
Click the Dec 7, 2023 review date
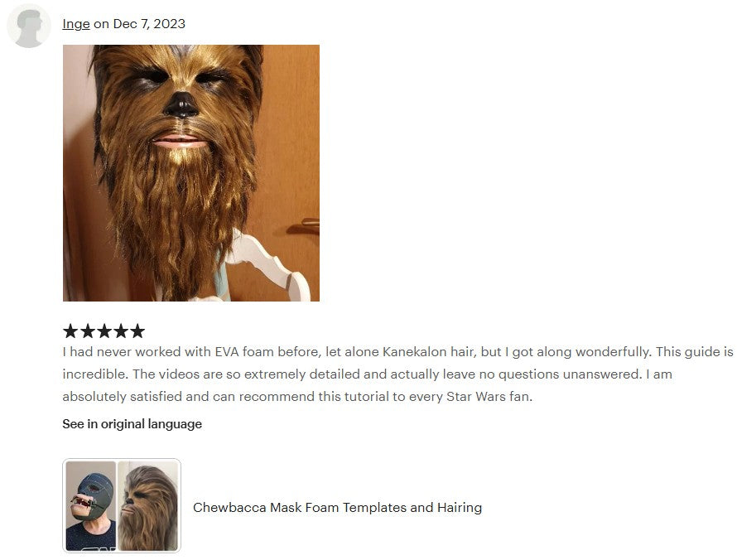click(x=149, y=23)
